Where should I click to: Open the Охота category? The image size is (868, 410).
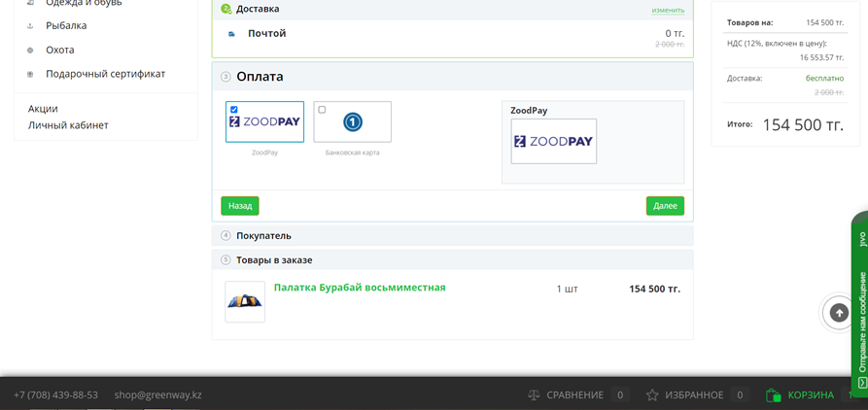coord(60,50)
